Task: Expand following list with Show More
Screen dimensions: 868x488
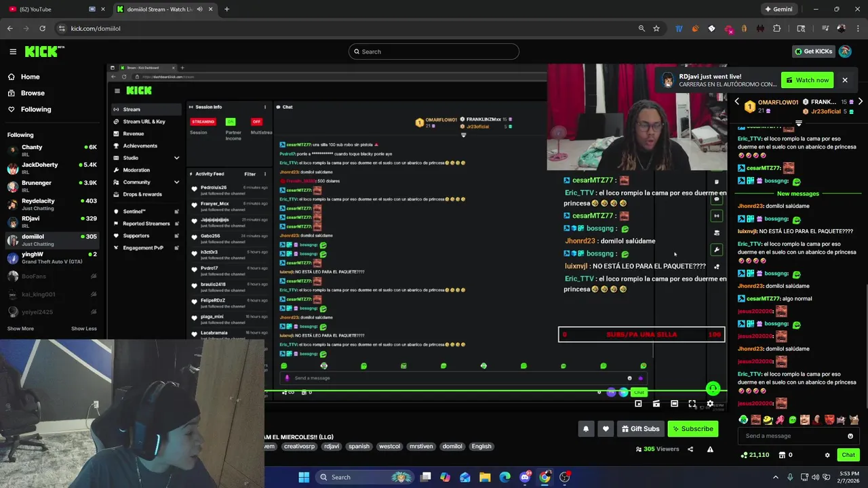Action: 20,329
